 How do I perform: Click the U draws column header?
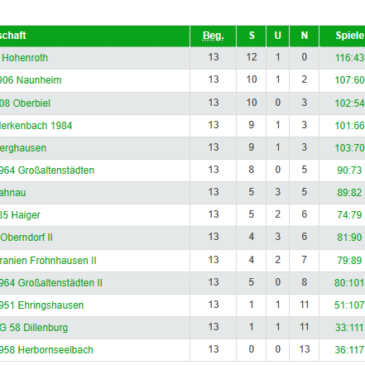pyautogui.click(x=278, y=36)
